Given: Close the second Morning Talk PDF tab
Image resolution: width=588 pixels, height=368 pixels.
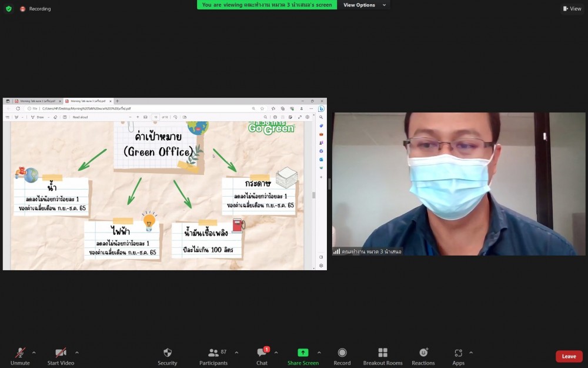Looking at the screenshot, I should click(111, 101).
